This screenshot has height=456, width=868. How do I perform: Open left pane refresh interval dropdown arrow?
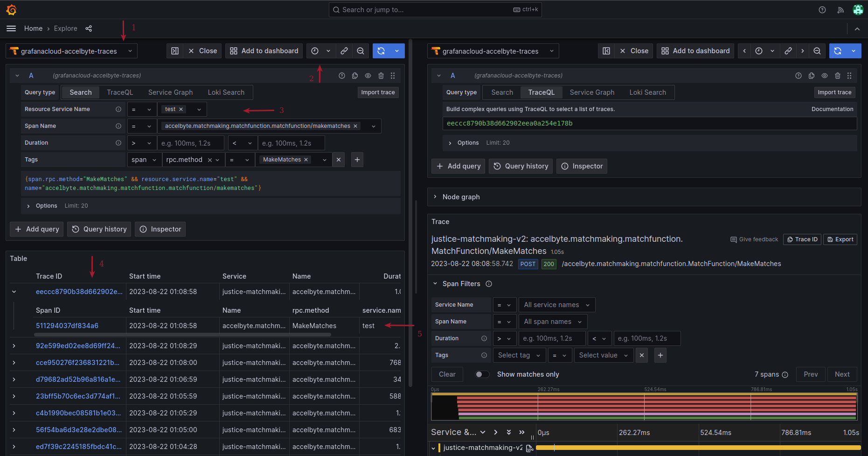click(397, 51)
